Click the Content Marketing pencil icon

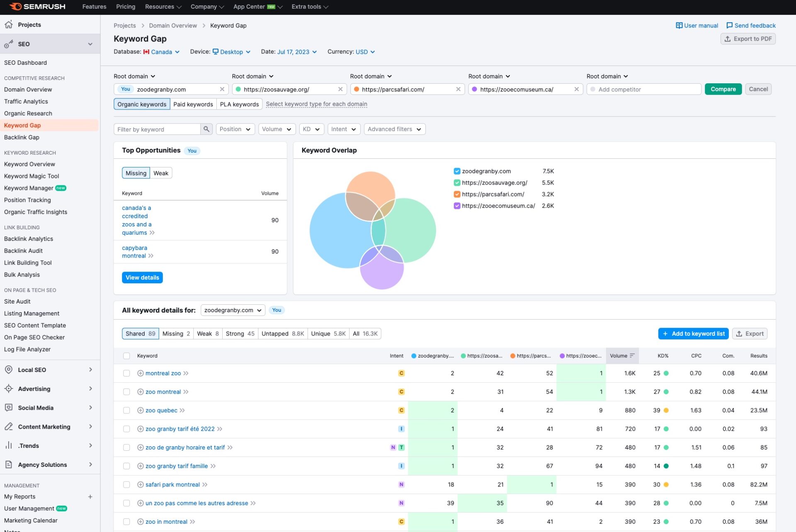click(9, 427)
